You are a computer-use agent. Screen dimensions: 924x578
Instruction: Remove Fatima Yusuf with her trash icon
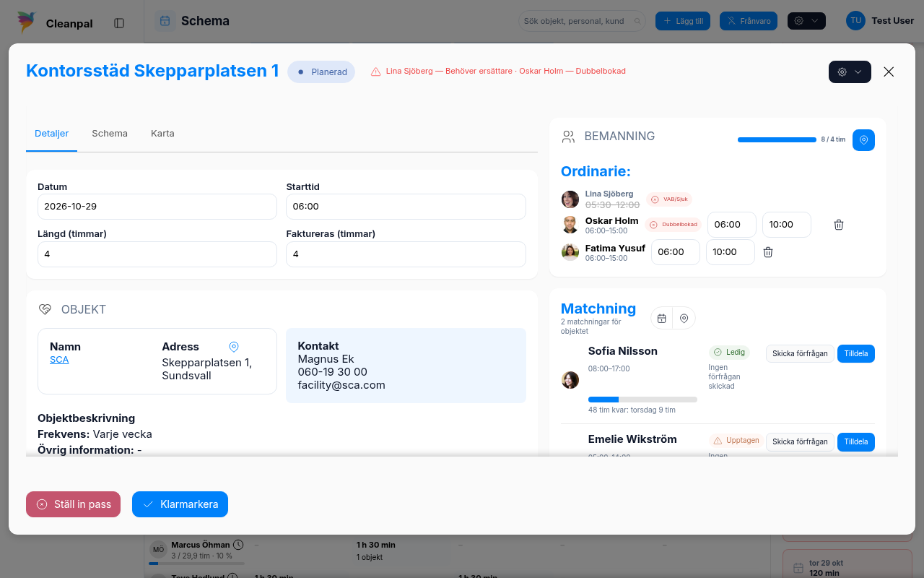point(768,252)
